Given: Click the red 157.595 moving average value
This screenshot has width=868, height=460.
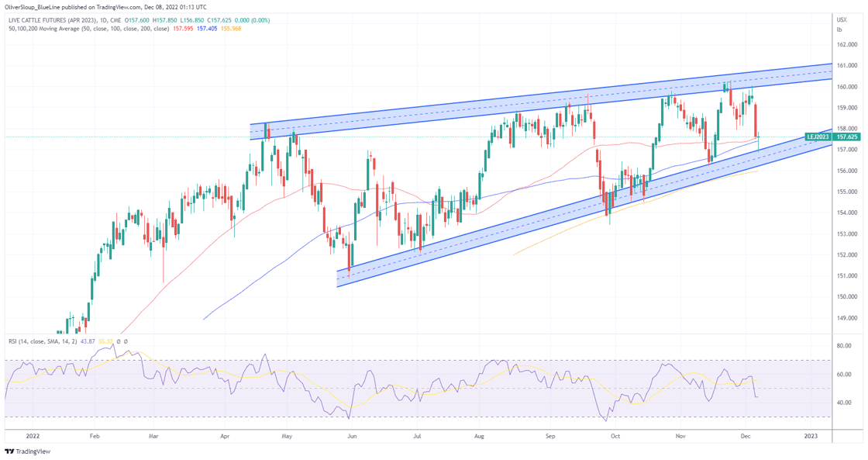Looking at the screenshot, I should coord(183,28).
